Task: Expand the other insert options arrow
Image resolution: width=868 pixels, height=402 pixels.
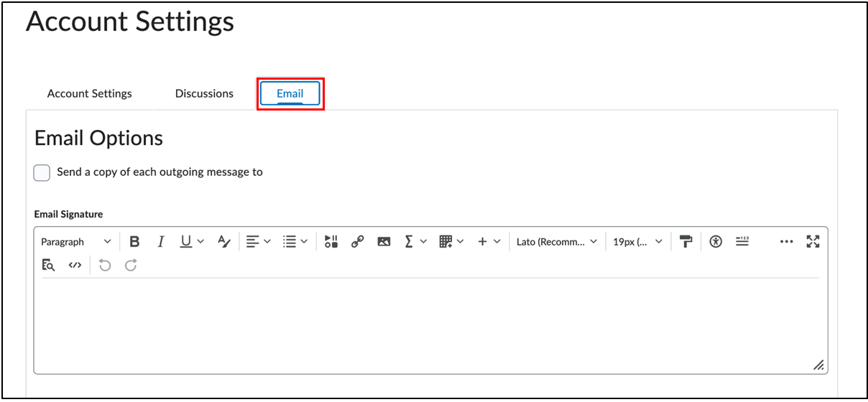Action: (497, 242)
